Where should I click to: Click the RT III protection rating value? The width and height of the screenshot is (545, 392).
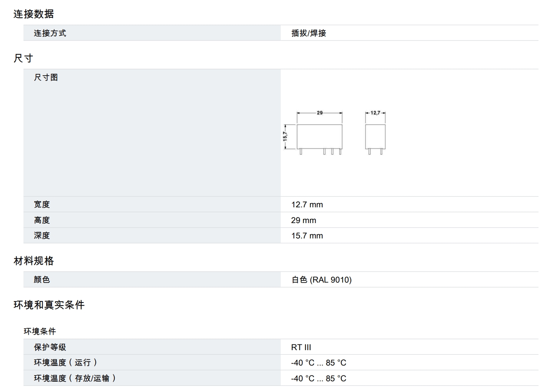(x=301, y=347)
